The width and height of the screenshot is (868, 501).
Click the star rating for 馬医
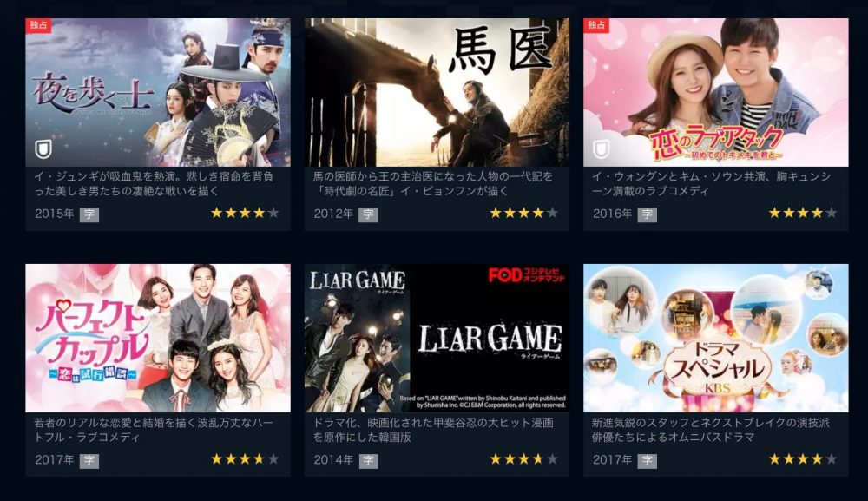click(x=523, y=213)
